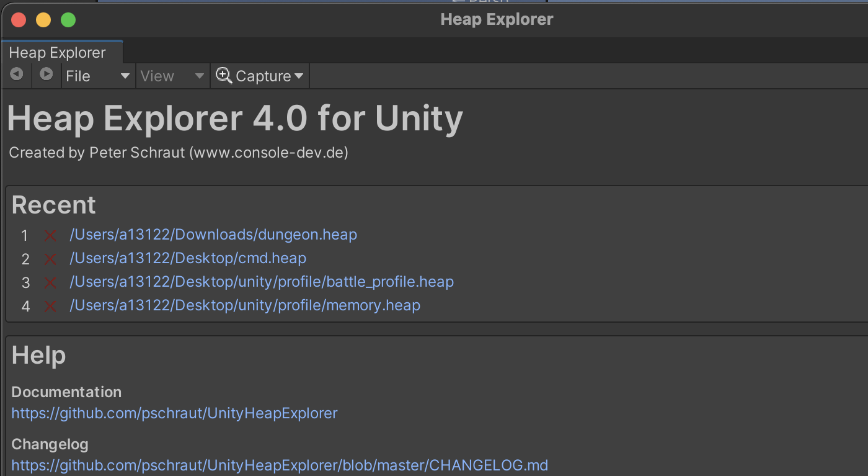Remove battle_profile.heap from Recent entries
The image size is (868, 476).
pyautogui.click(x=50, y=282)
